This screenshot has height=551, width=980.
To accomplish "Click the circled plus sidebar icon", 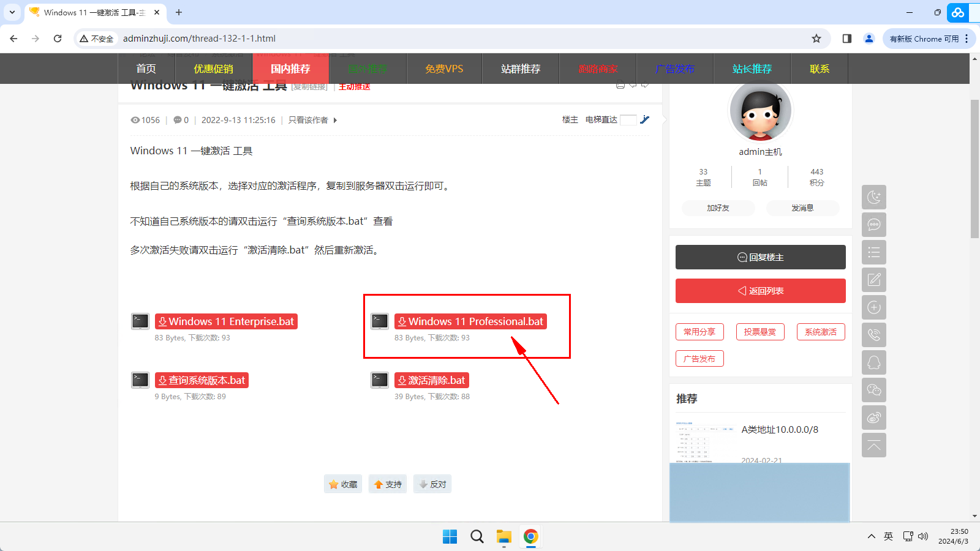I will pyautogui.click(x=874, y=307).
